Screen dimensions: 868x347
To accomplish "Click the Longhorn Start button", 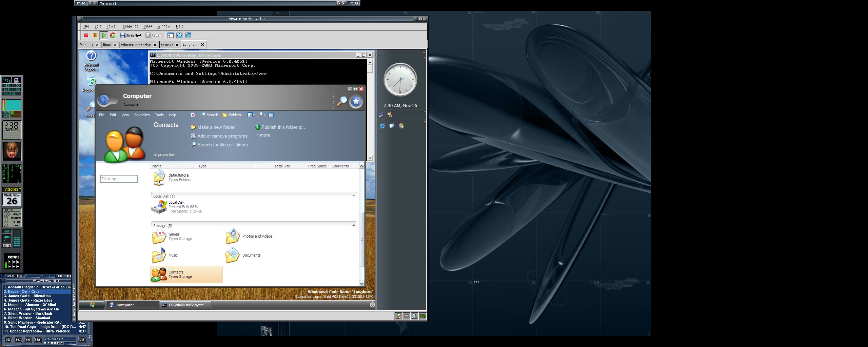I will [92, 305].
